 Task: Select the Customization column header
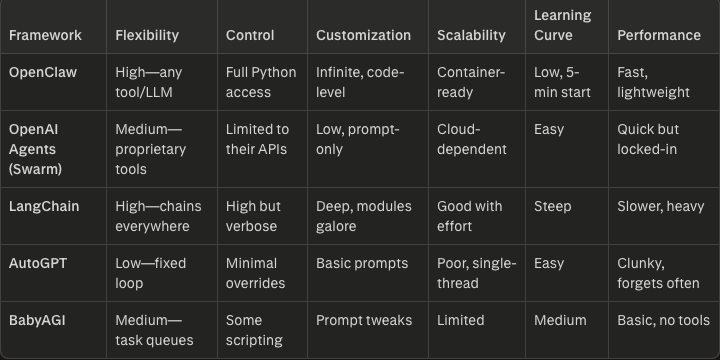coord(363,35)
